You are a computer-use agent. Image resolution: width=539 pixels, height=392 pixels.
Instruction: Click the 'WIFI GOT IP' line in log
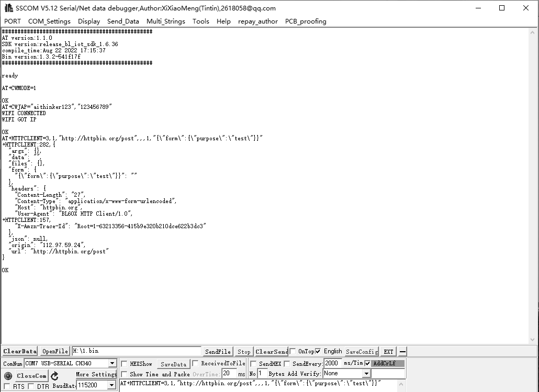[19, 119]
